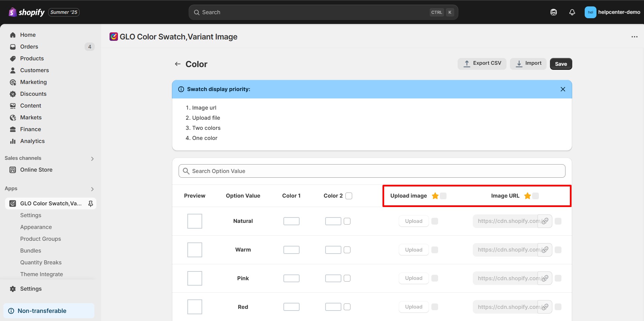Open the Sidekick assistant icon in top bar
Image resolution: width=644 pixels, height=321 pixels.
(x=553, y=12)
